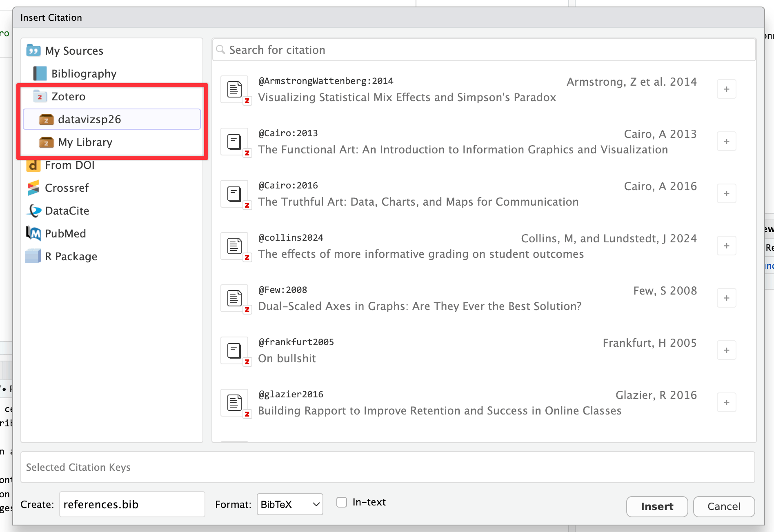Viewport: 774px width, 532px height.
Task: Click the Crossref source icon
Action: pyautogui.click(x=33, y=188)
